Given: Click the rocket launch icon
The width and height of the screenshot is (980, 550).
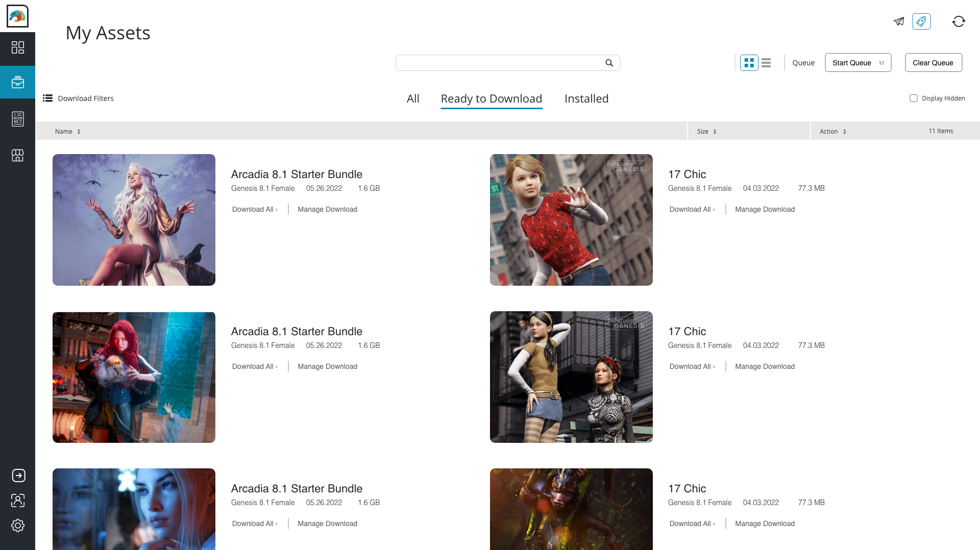Looking at the screenshot, I should pos(921,21).
